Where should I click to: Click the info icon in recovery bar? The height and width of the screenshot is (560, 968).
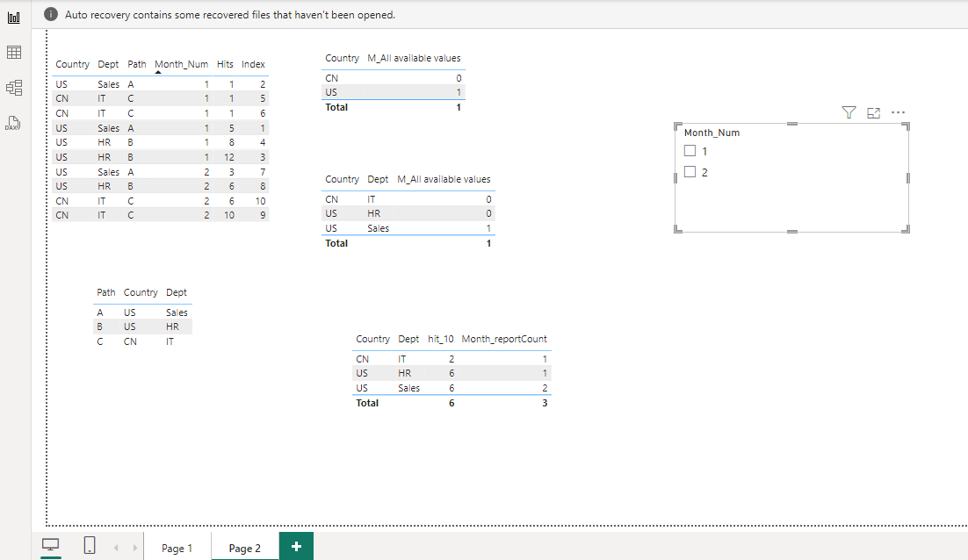(51, 14)
